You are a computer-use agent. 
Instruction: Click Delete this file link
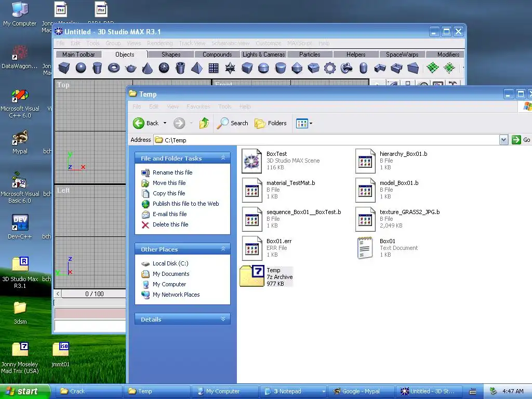(170, 224)
